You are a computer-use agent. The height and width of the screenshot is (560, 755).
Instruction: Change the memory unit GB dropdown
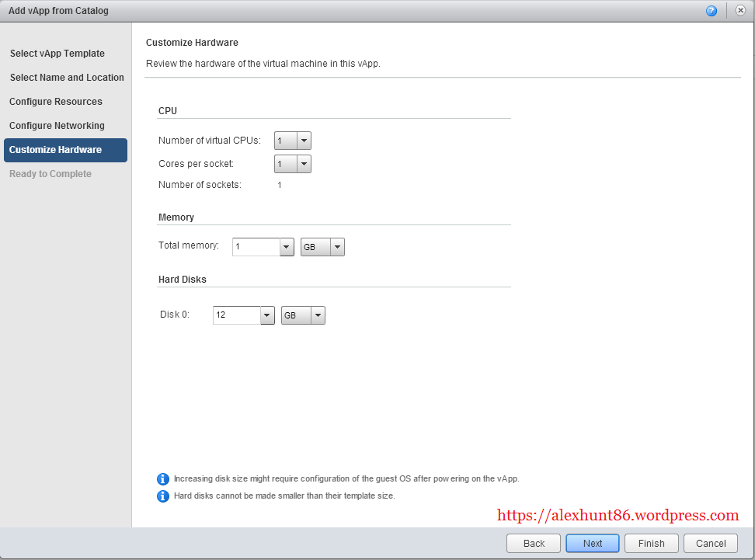[x=322, y=247]
